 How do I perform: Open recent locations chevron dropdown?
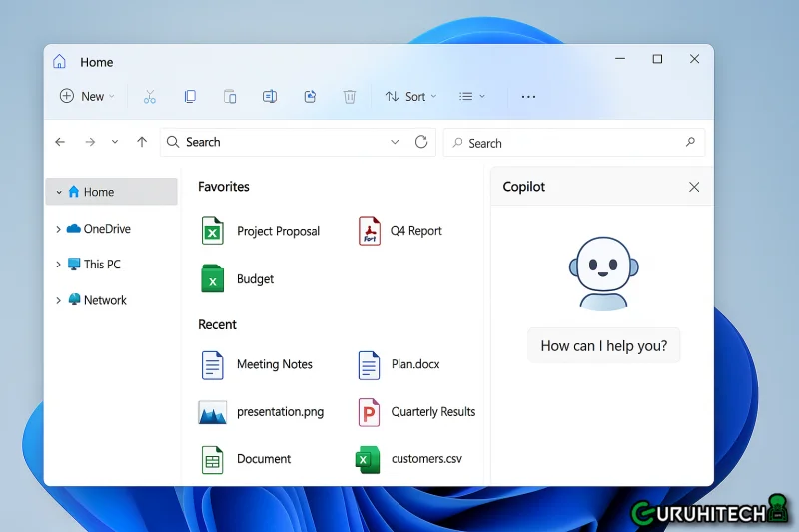(115, 142)
